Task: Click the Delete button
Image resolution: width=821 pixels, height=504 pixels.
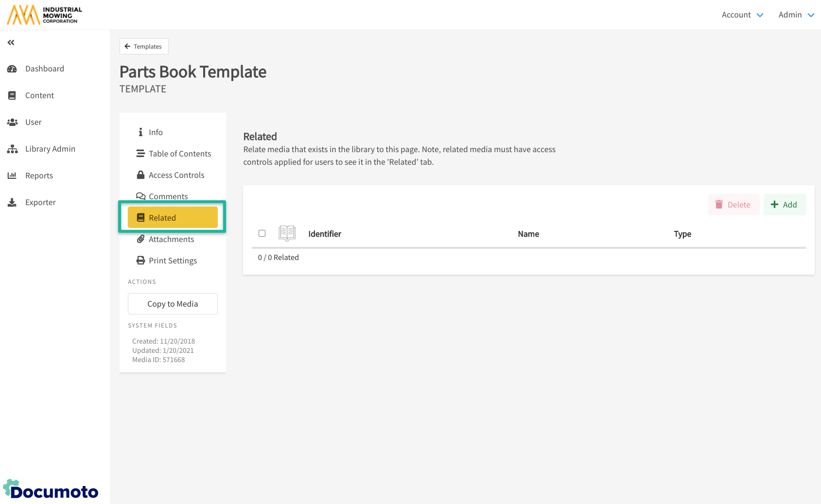Action: [x=733, y=205]
